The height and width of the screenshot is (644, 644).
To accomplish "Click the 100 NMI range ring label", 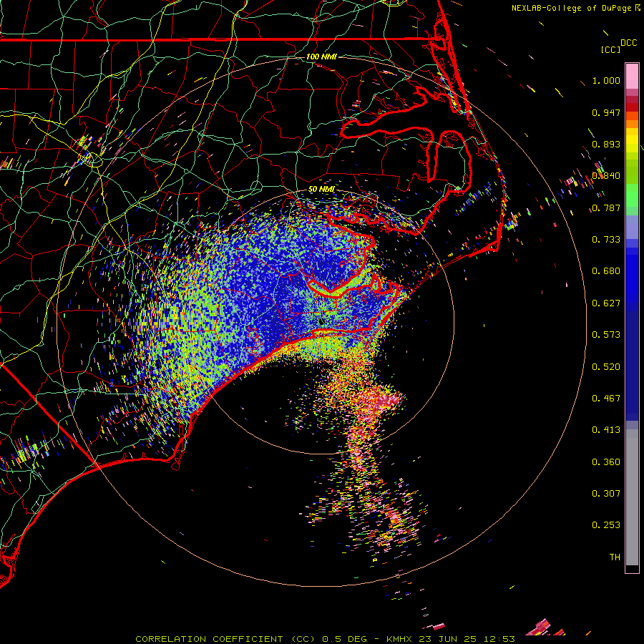I will pos(321,57).
